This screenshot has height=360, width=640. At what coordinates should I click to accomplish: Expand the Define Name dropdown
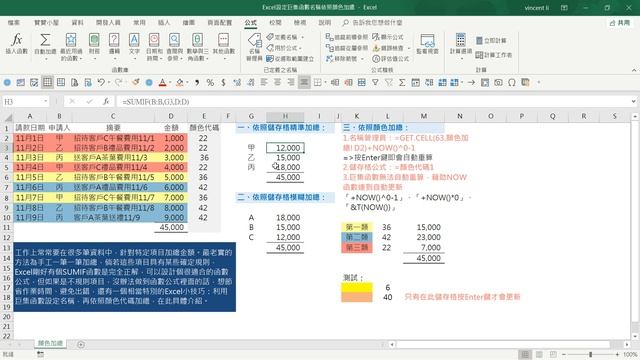coord(303,37)
